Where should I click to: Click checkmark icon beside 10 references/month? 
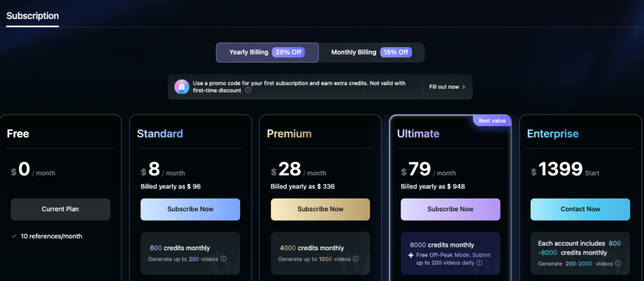pos(14,236)
